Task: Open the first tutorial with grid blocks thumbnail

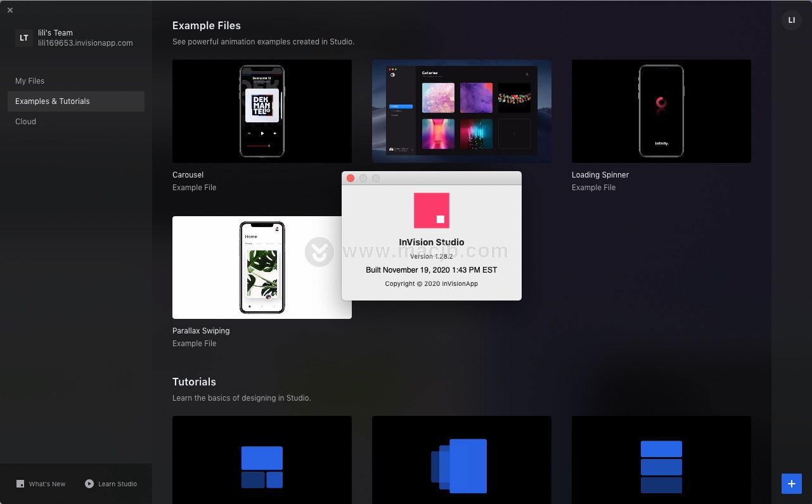Action: tap(262, 460)
